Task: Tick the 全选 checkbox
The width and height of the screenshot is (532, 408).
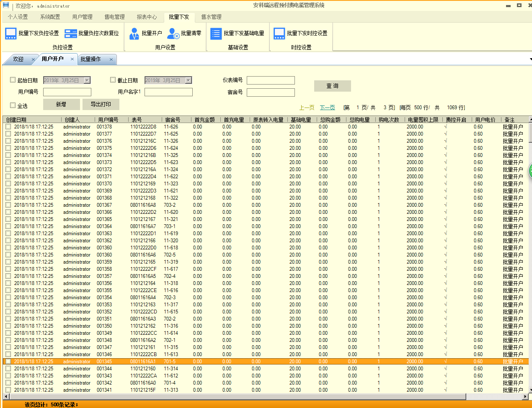Action: (13, 105)
